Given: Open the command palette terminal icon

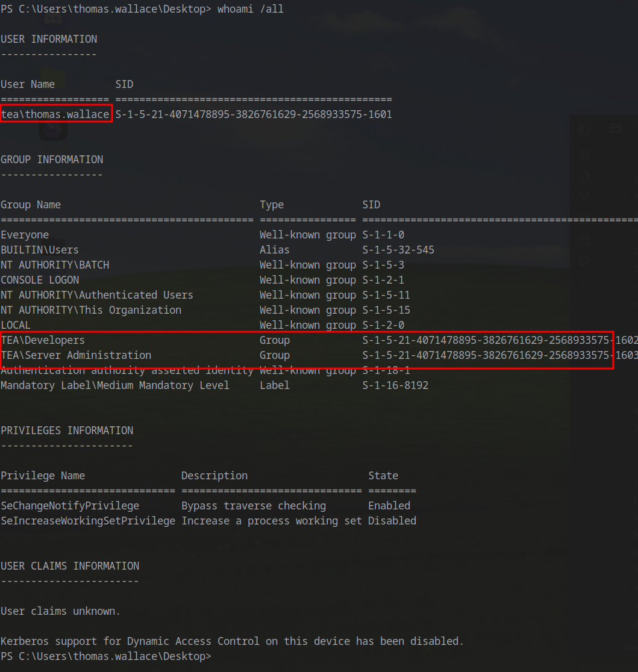Looking at the screenshot, I should click(x=583, y=282).
